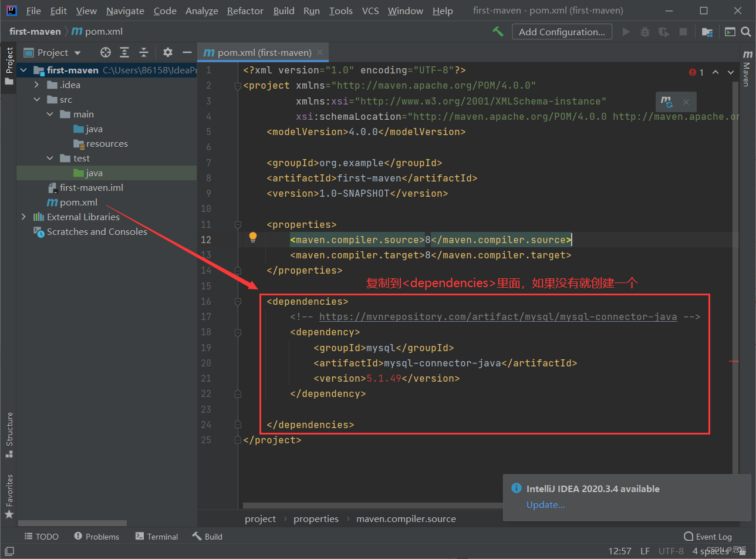Click the Collapse All icon in Project panel
The image size is (756, 559).
[143, 52]
